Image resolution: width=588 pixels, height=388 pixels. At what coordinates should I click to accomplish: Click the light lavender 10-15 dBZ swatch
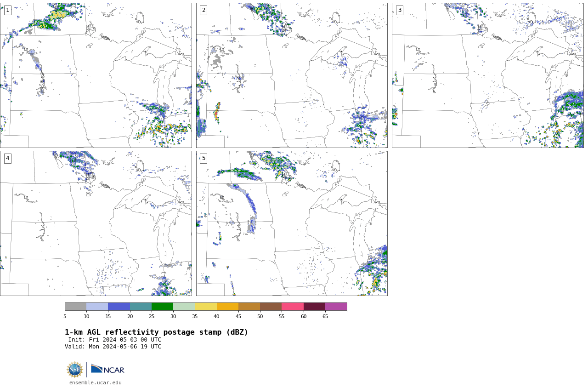(97, 307)
